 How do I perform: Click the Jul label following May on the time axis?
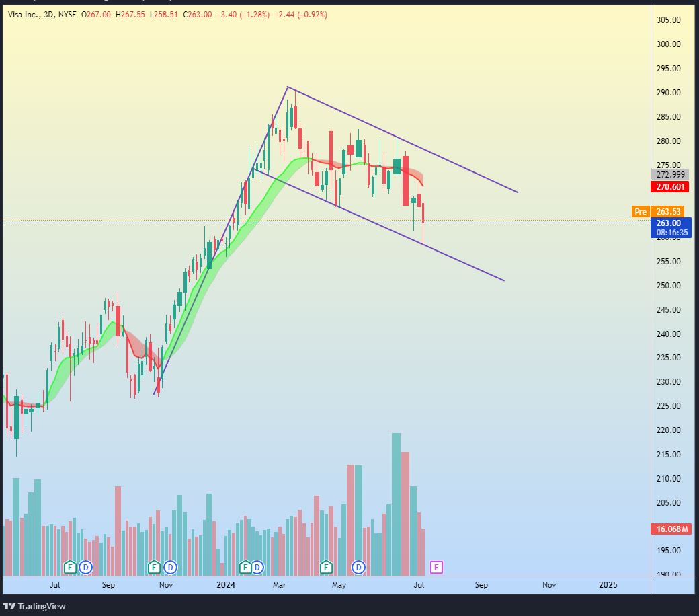[x=419, y=585]
